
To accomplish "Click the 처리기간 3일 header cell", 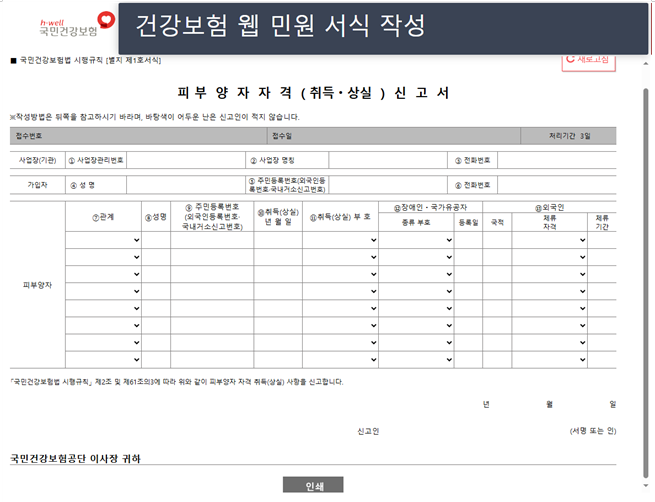I will [x=569, y=136].
